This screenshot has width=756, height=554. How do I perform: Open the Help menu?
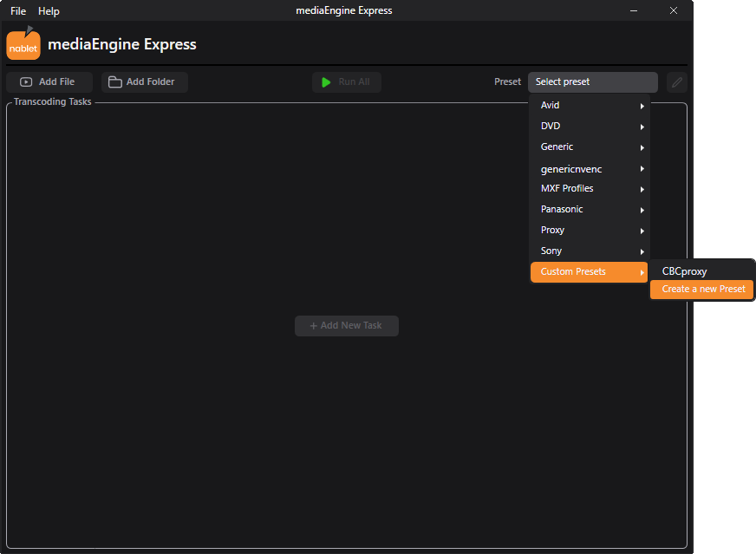(x=49, y=11)
